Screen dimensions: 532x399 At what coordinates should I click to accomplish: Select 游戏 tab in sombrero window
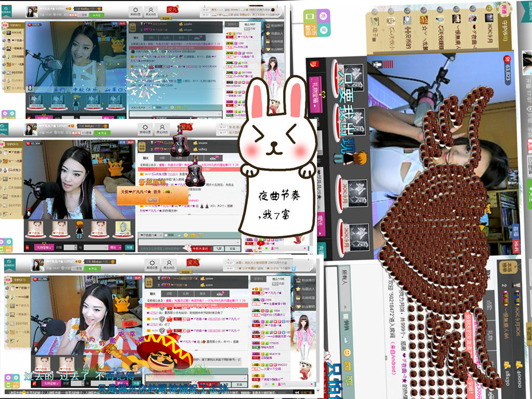coord(203,294)
